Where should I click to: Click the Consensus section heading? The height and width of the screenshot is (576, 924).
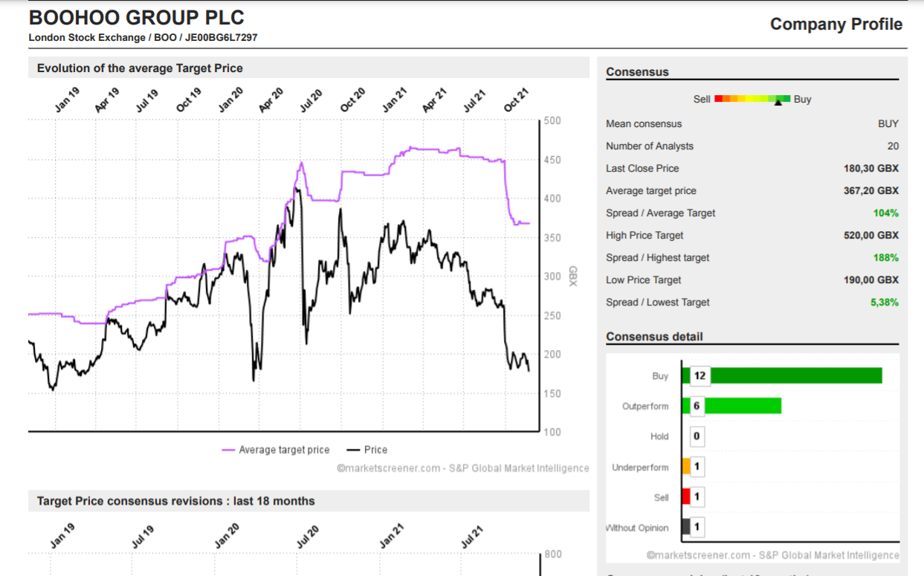coord(637,72)
